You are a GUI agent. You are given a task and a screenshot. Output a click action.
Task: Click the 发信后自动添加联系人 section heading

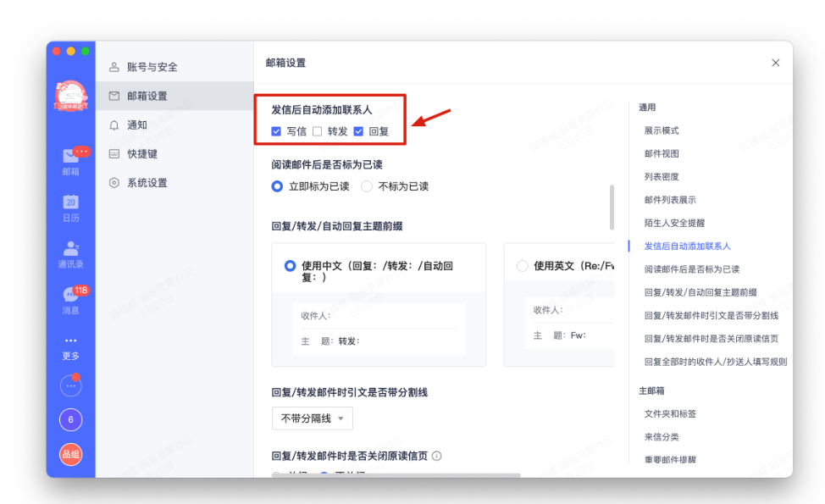[x=322, y=109]
